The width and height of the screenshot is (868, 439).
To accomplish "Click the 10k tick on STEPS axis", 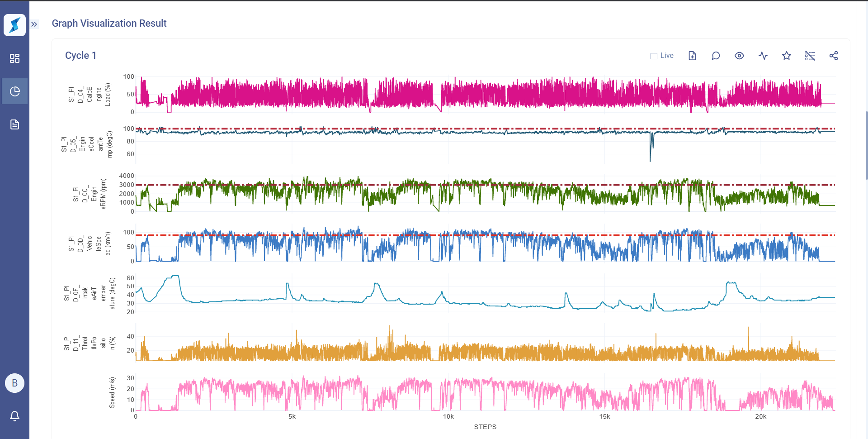I will point(448,417).
